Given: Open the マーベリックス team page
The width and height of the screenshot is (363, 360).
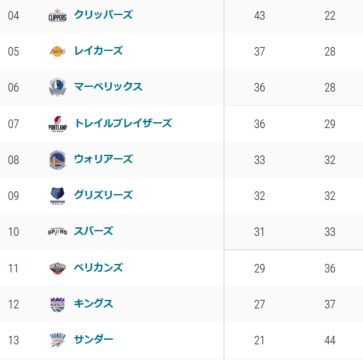Looking at the screenshot, I should pyautogui.click(x=108, y=87).
